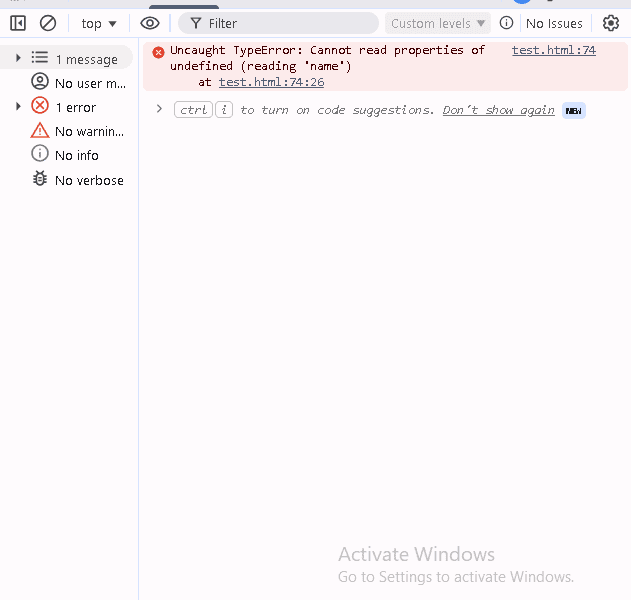
Task: Click the console prompt chevron
Action: coord(158,109)
